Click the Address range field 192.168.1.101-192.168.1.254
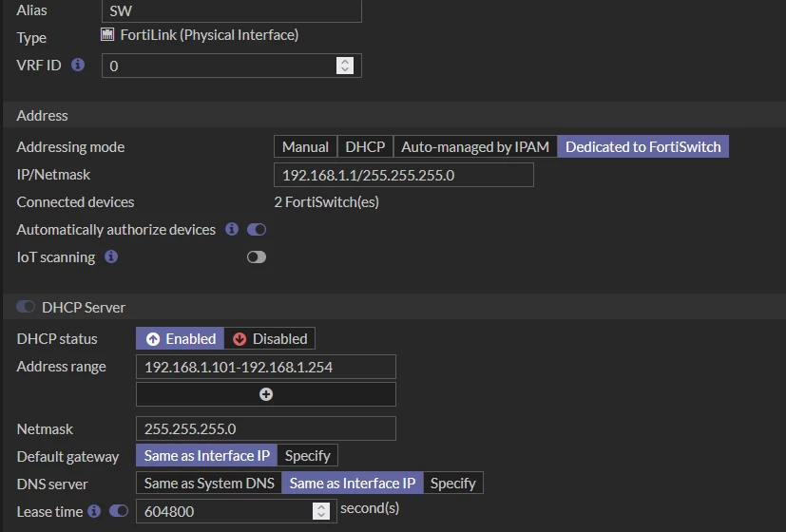The image size is (786, 532). pos(266,367)
